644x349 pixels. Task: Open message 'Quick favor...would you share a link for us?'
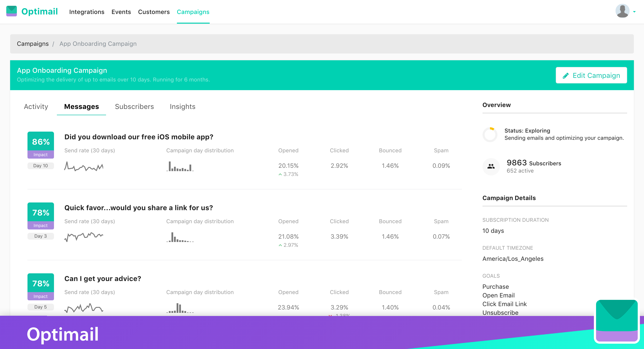[139, 208]
